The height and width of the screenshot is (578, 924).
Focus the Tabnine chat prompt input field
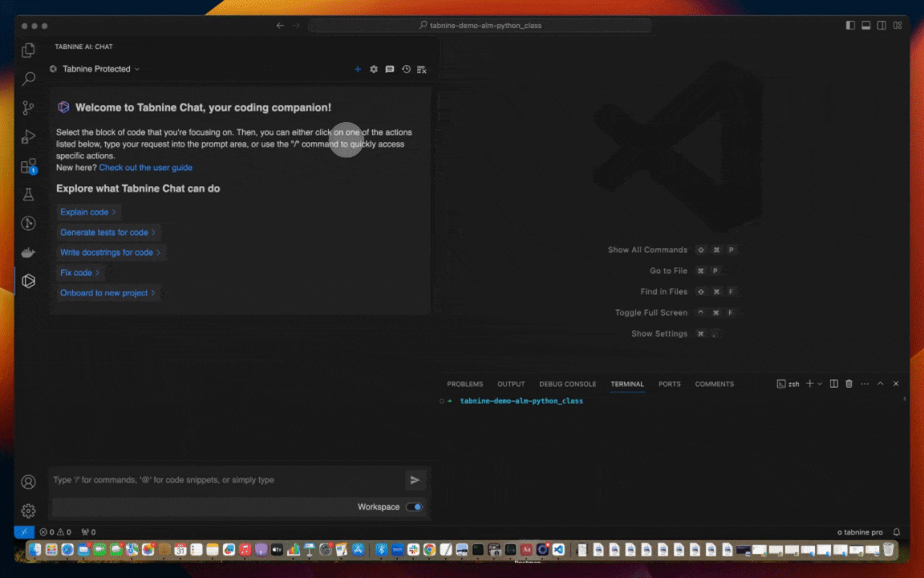[x=225, y=480]
